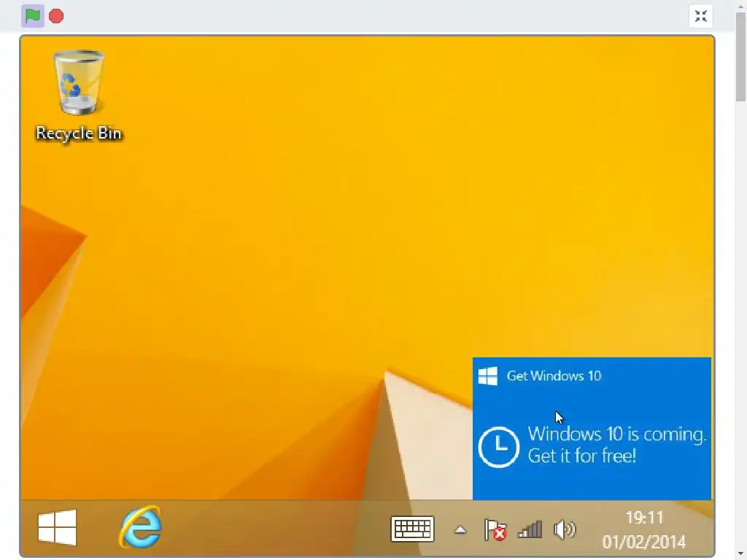Open the Windows Start button

[57, 528]
